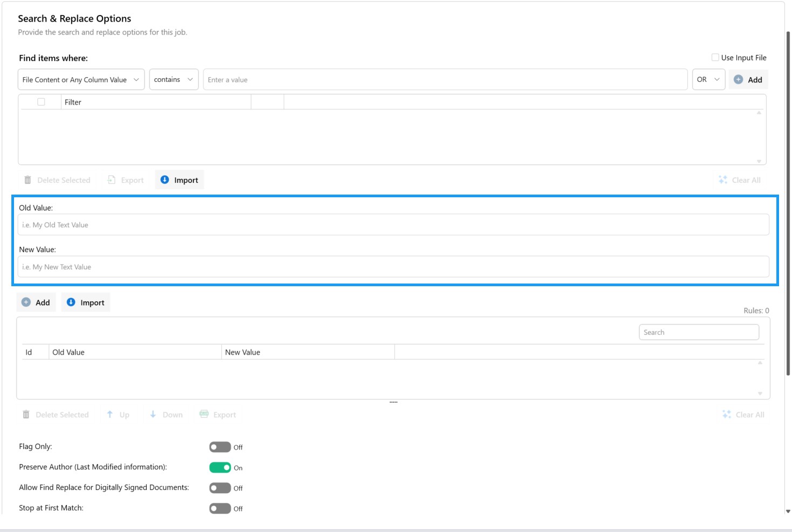The width and height of the screenshot is (792, 532).
Task: Open the contains operator dropdown
Action: 174,79
